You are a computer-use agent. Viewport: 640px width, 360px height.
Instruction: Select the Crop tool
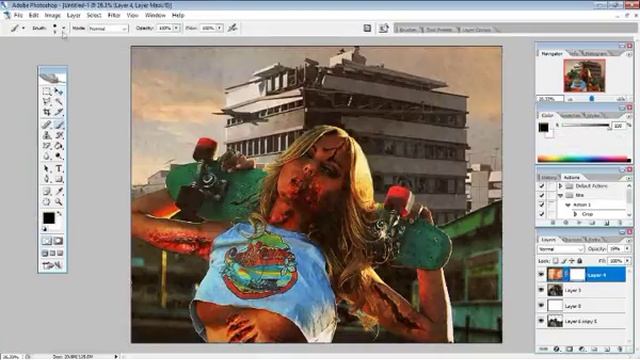tap(47, 112)
